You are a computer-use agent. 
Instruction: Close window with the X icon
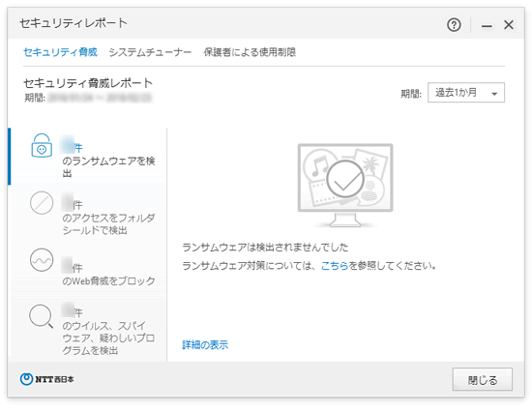(x=508, y=25)
